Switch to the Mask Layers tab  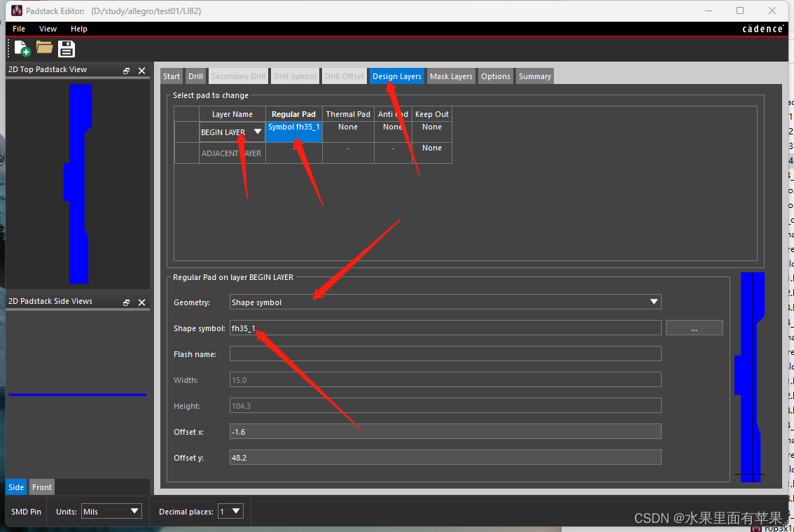(x=451, y=76)
